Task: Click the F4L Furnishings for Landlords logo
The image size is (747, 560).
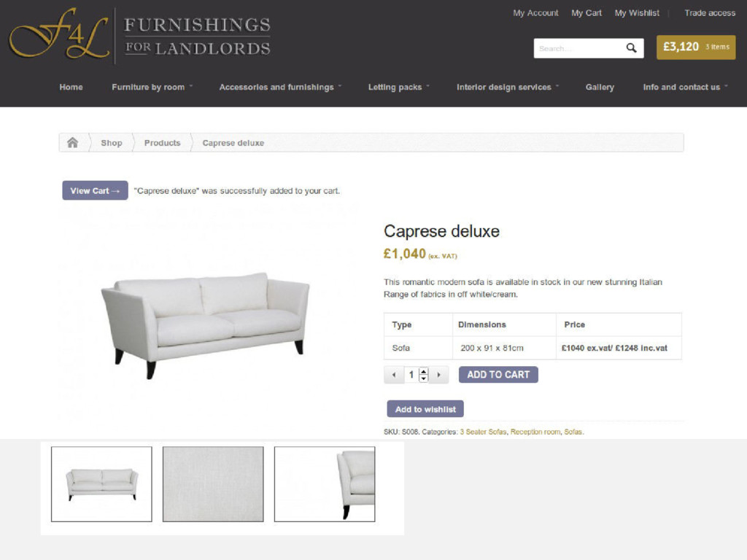Action: [140, 36]
